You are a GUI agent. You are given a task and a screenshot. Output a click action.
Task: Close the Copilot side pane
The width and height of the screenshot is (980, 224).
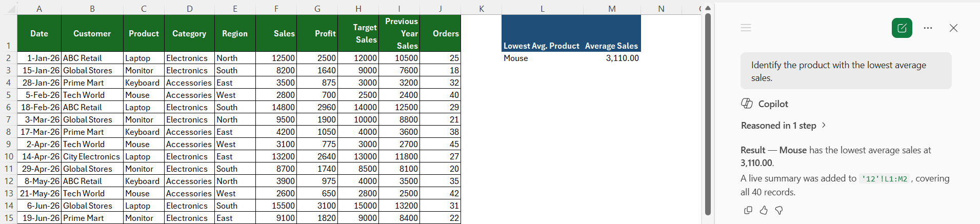(953, 28)
